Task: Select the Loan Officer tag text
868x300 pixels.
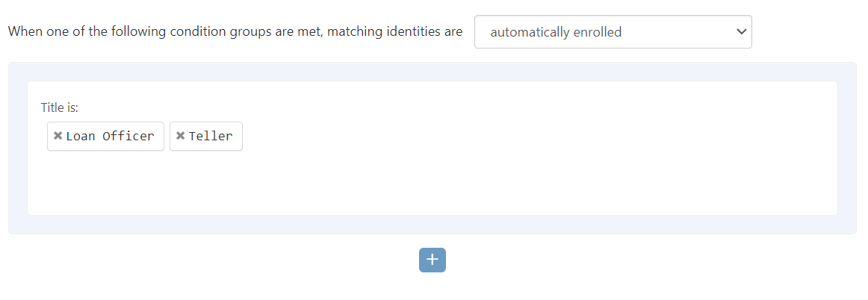Action: 110,136
